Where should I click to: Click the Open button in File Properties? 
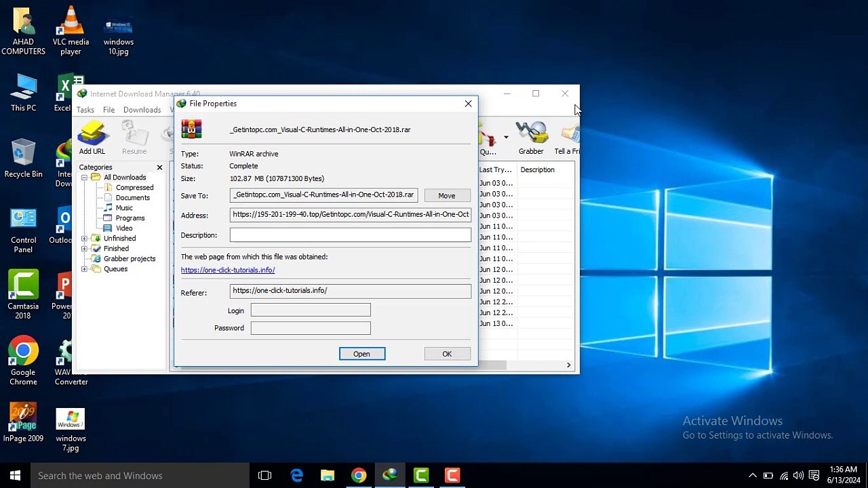[361, 354]
